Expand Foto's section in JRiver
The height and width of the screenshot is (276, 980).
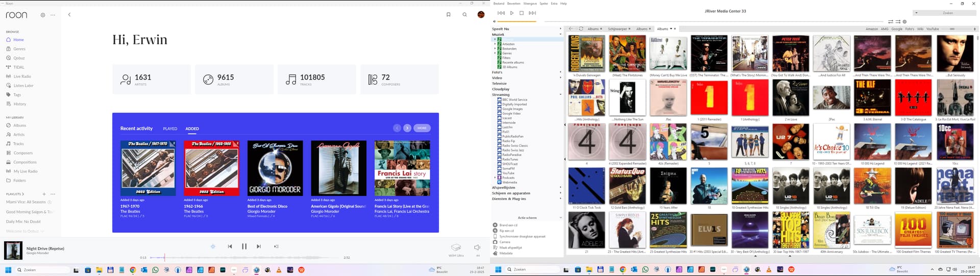click(x=560, y=72)
